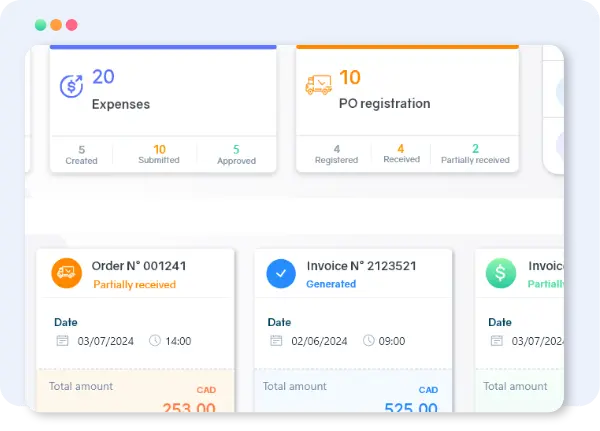The height and width of the screenshot is (431, 600).
Task: Click calendar icon beside 02/06/2024
Action: click(277, 341)
